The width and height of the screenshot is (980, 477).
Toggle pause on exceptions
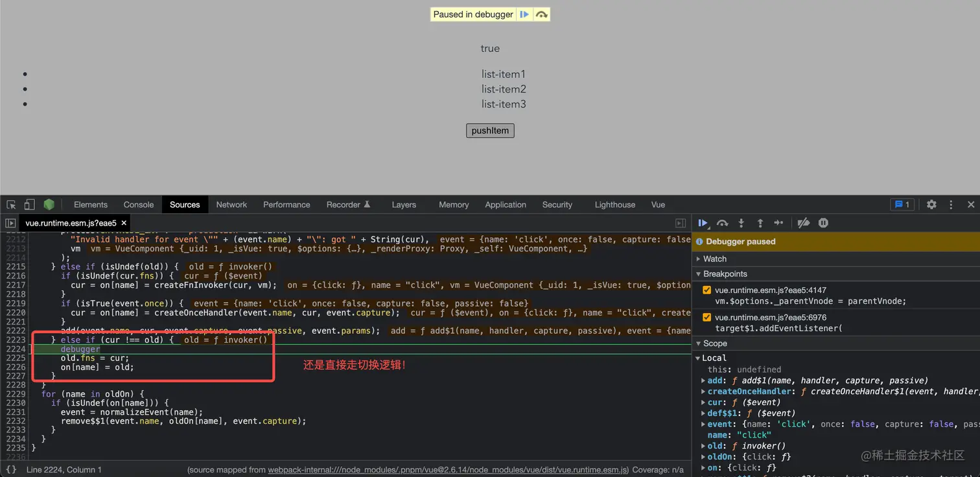click(x=823, y=223)
